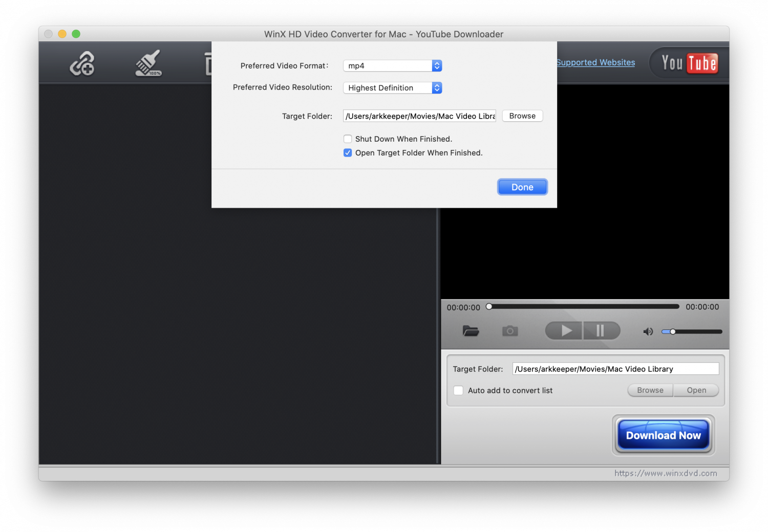Screen dimensions: 768x532
Task: Open Supported Websites link
Action: [x=595, y=62]
